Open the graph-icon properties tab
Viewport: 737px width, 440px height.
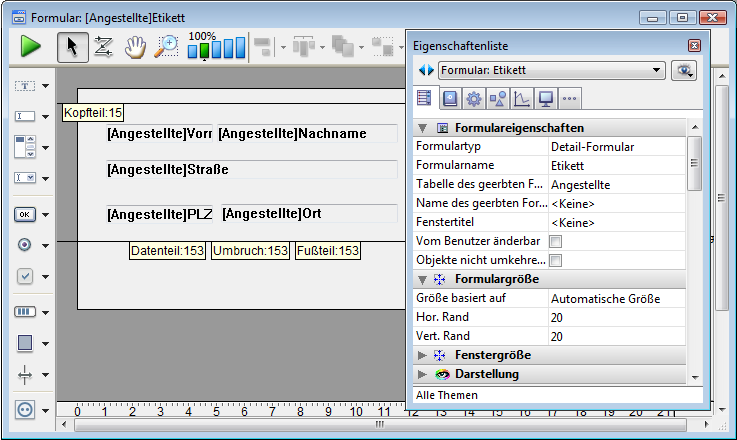(522, 98)
